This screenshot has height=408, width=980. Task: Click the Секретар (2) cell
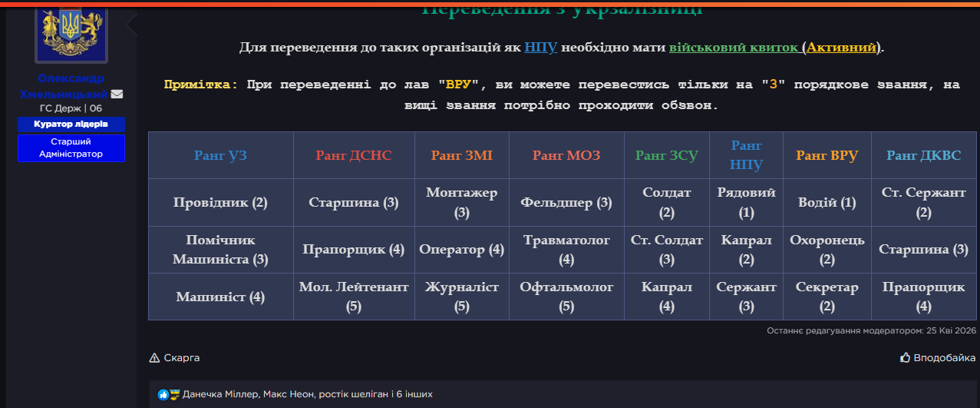827,297
